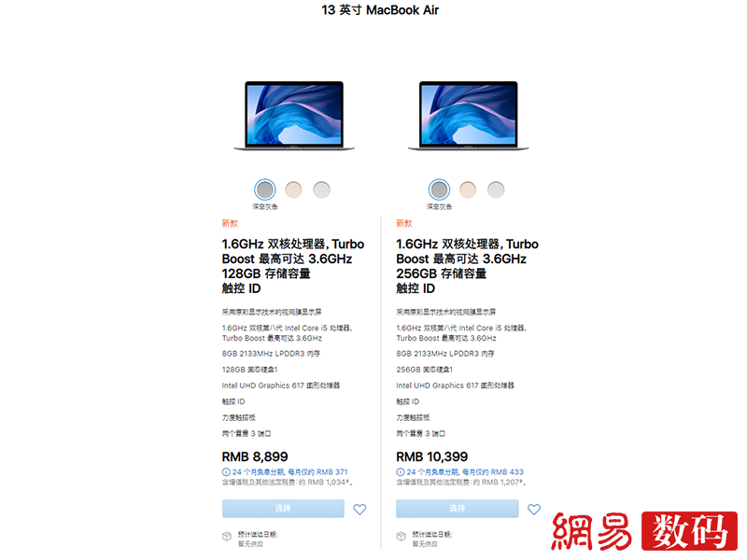This screenshot has height=560, width=747.
Task: Click the 网易数码 watermark logo
Action: tap(644, 531)
